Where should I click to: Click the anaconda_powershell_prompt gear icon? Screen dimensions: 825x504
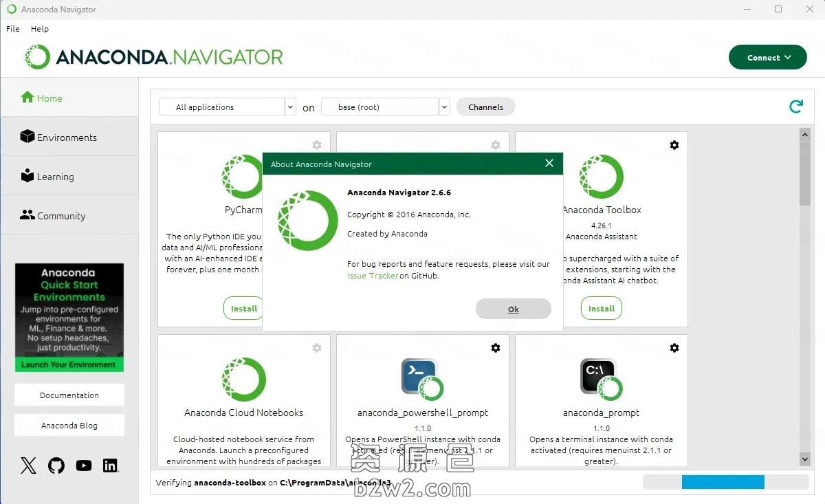click(x=495, y=348)
